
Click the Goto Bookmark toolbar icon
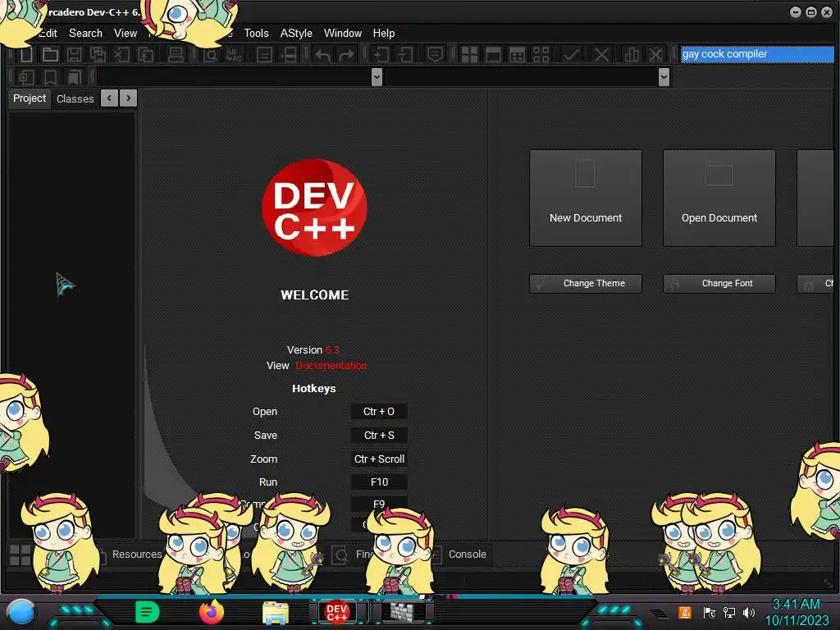74,77
